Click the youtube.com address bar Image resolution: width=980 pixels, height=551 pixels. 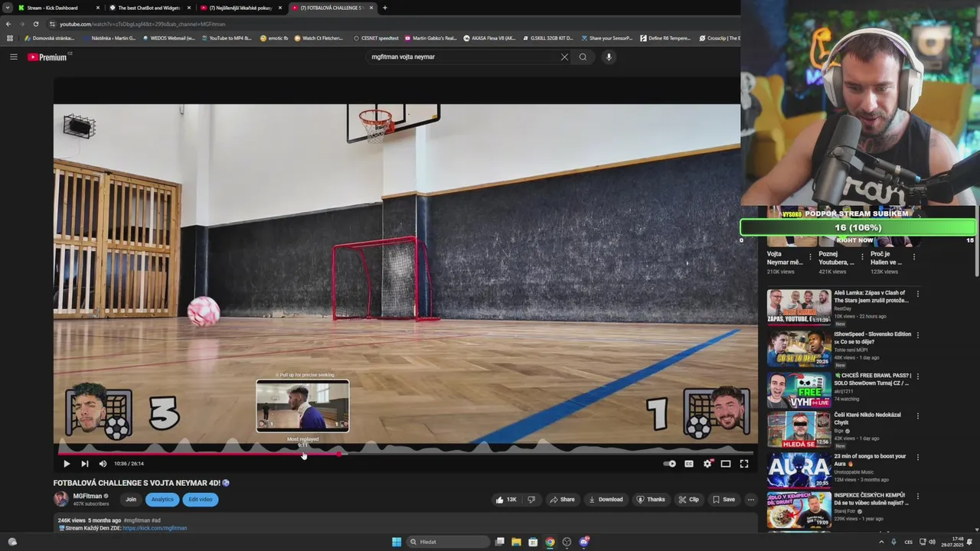(x=390, y=24)
